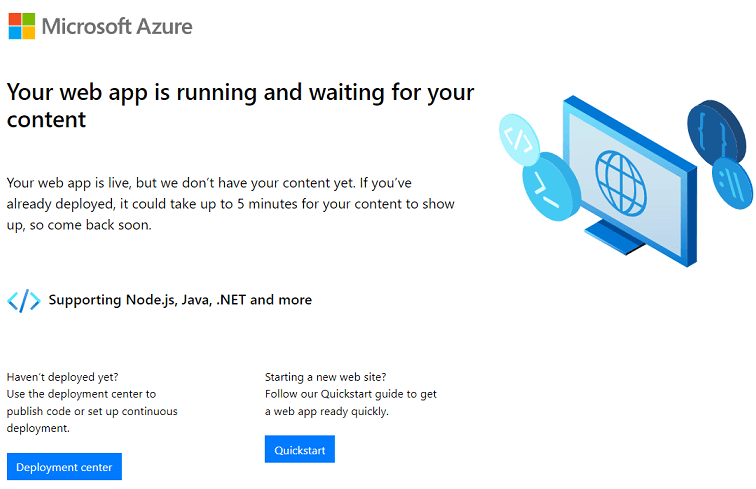Click the monitor stand in the illustration
The width and height of the screenshot is (756, 489).
tap(623, 238)
